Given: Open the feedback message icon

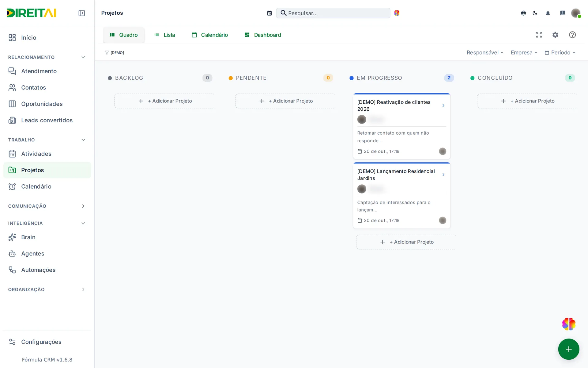Looking at the screenshot, I should [x=563, y=13].
